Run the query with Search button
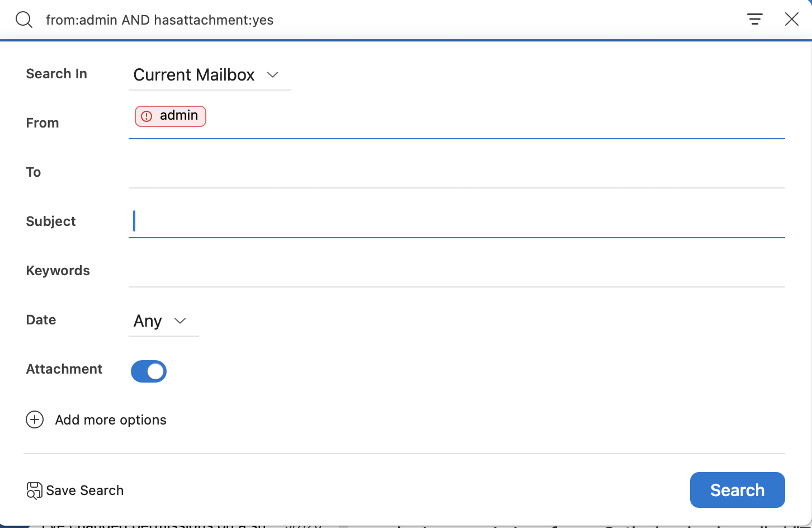Screen dimensions: 812x528 coord(738,490)
